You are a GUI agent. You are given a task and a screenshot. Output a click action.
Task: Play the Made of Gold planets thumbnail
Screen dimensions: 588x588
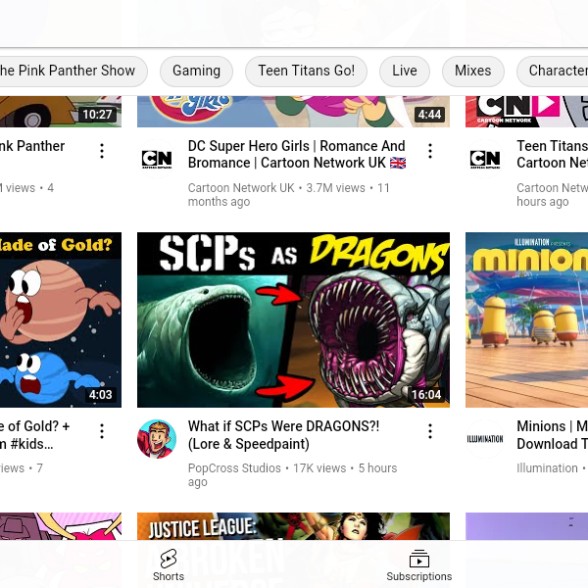[x=61, y=320]
